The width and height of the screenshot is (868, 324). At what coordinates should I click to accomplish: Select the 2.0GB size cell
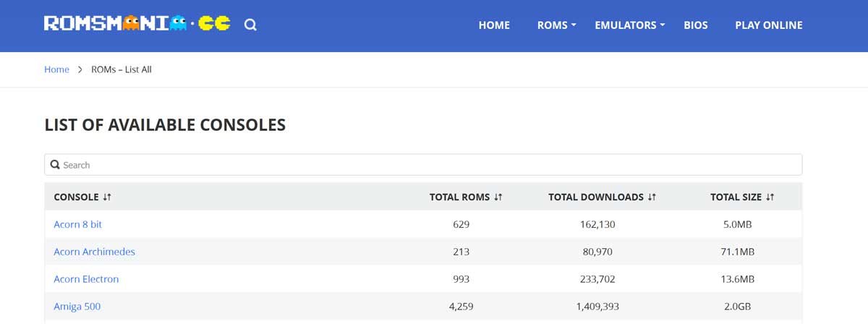(738, 307)
